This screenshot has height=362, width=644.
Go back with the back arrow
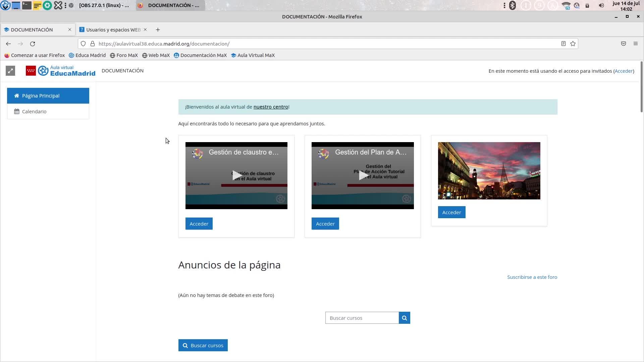click(x=8, y=44)
